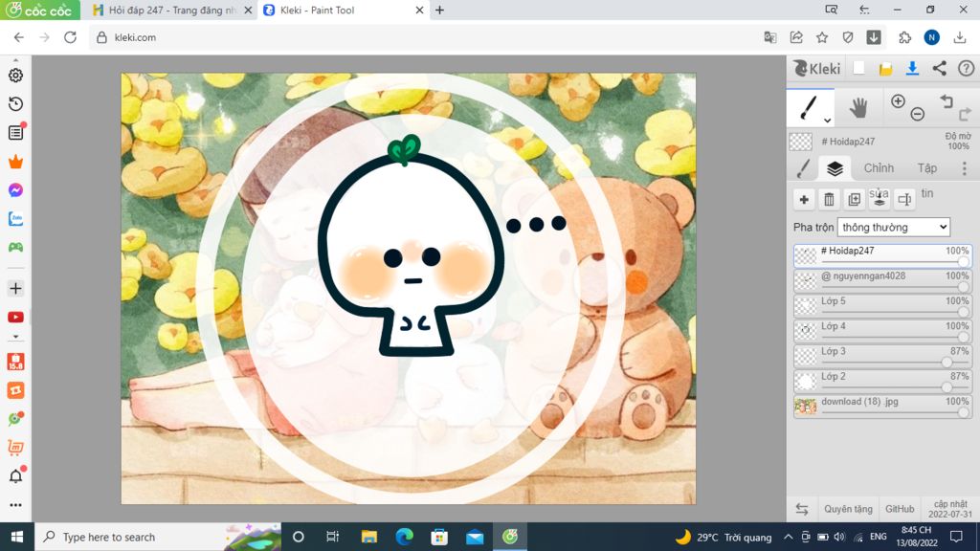Click the Kleki logo
This screenshot has height=551, width=980.
[x=817, y=68]
